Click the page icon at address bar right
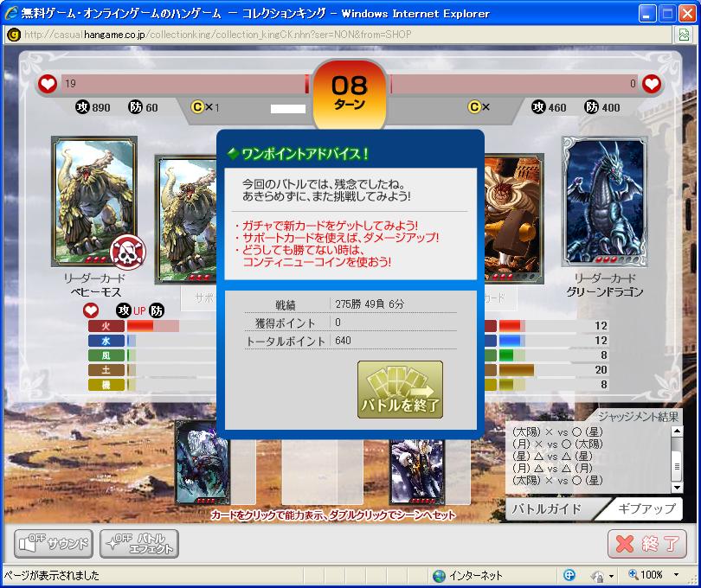This screenshot has height=588, width=701. point(684,35)
